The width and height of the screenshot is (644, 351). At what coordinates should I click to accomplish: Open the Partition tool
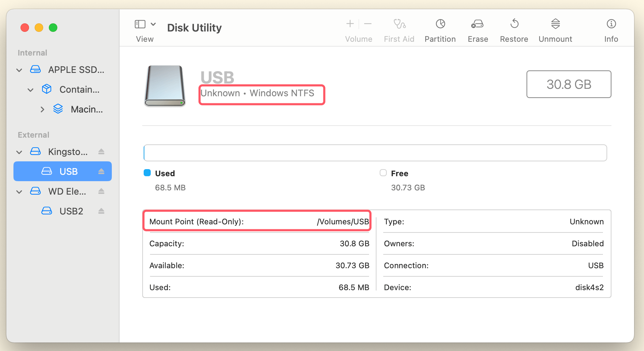(x=440, y=29)
